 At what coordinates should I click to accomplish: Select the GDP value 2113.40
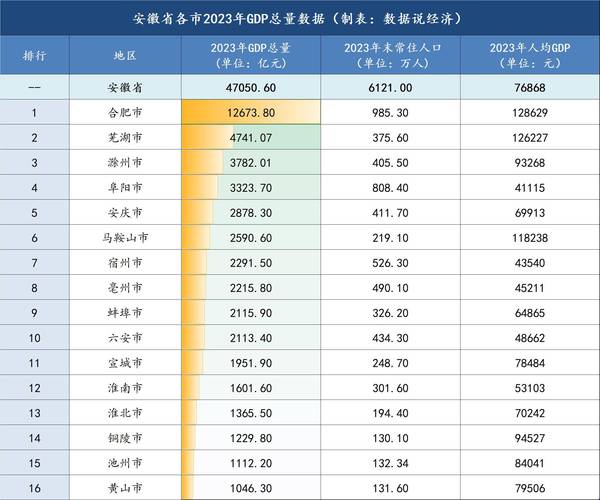click(251, 338)
